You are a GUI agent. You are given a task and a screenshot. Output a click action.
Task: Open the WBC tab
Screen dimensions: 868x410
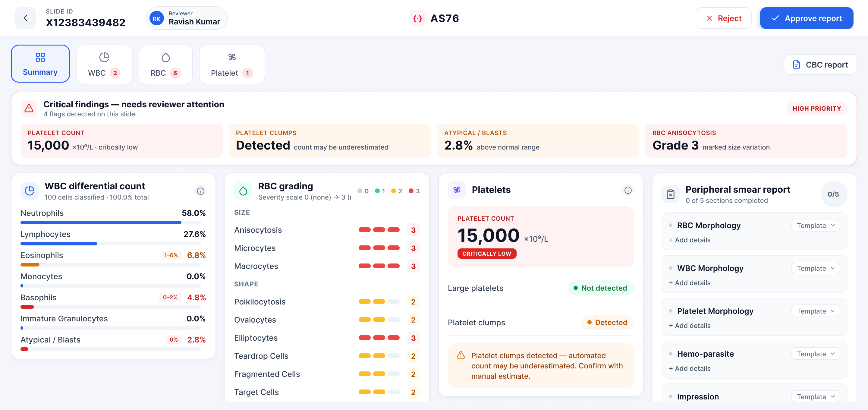pyautogui.click(x=104, y=65)
